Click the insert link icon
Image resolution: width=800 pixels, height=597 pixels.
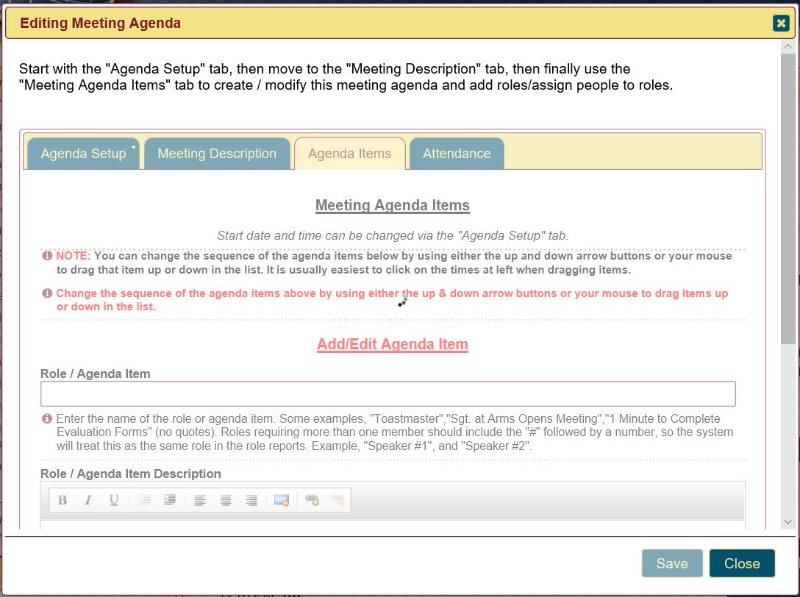click(312, 500)
